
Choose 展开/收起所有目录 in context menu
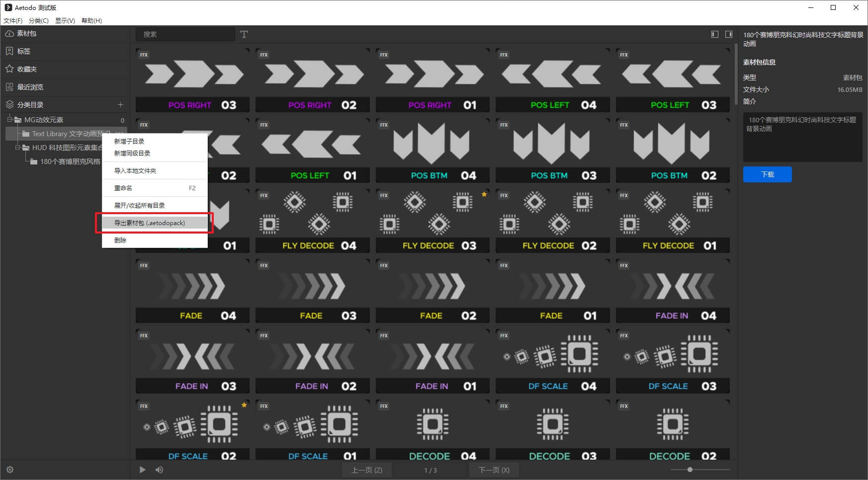(155, 205)
